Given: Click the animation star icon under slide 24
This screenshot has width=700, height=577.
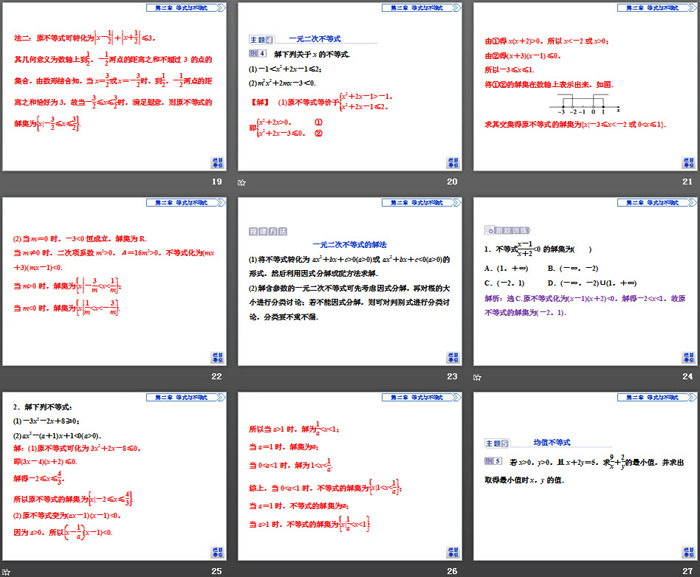Looking at the screenshot, I should tap(477, 376).
